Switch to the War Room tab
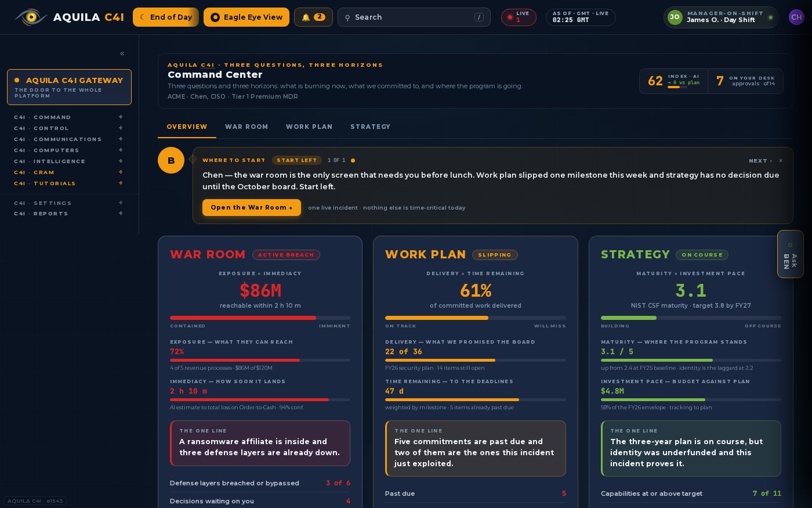Image resolution: width=812 pixels, height=508 pixels. [246, 127]
